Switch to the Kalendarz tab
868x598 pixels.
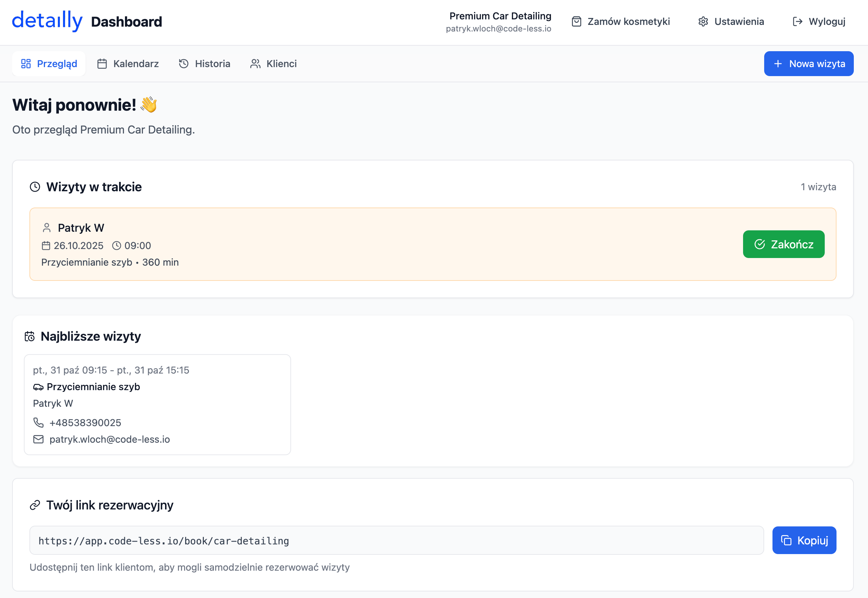[x=128, y=64]
